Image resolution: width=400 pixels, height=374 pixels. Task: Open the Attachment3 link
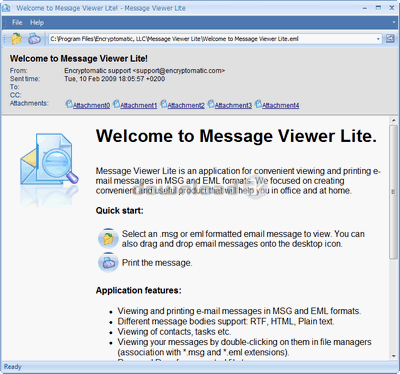(233, 106)
